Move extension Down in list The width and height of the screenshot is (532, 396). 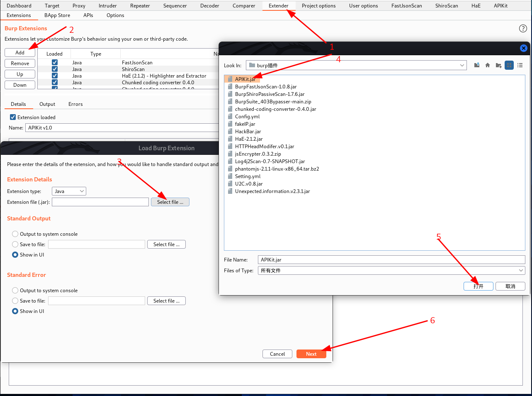click(x=20, y=85)
